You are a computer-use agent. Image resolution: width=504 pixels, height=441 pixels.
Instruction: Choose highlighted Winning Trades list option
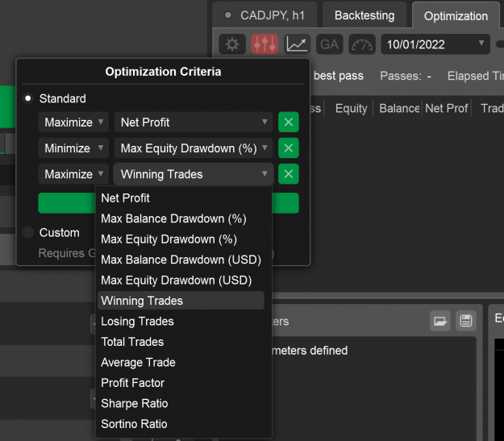tap(181, 301)
